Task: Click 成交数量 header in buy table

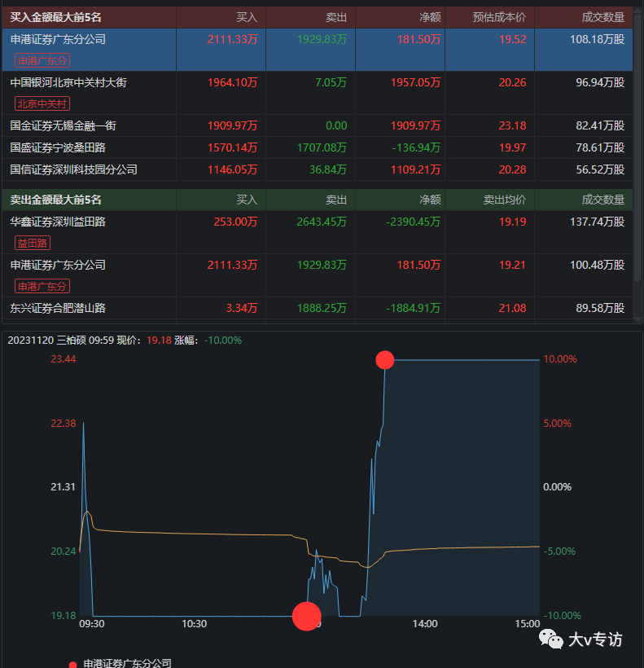Action: click(603, 17)
